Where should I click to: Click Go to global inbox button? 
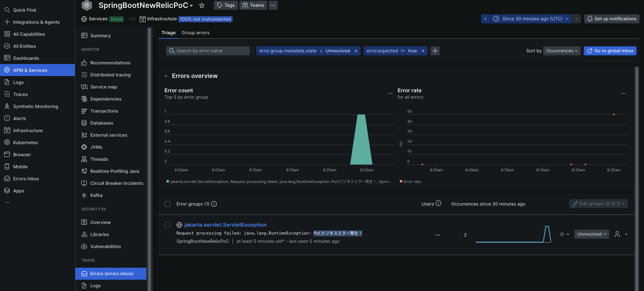610,51
